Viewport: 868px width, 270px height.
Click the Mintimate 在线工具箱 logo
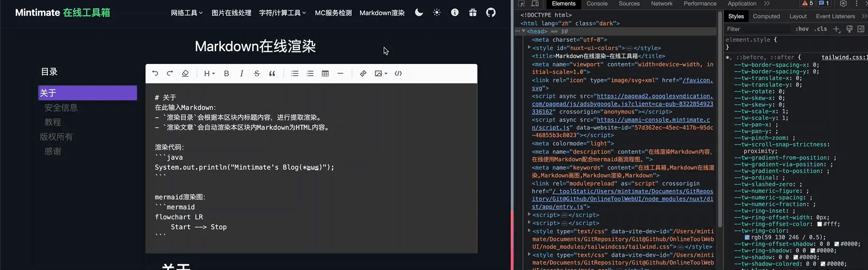point(63,13)
